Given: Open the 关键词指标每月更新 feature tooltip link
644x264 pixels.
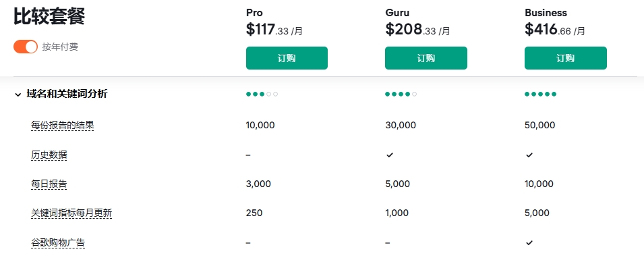Looking at the screenshot, I should (x=71, y=213).
